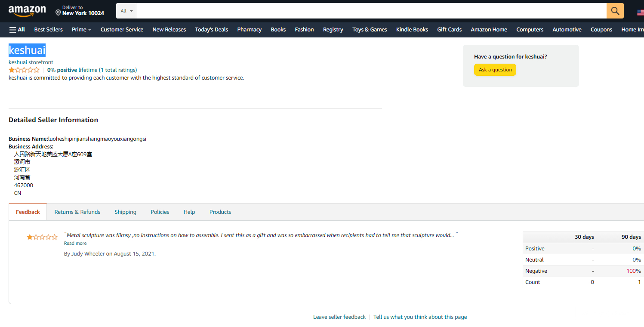644x327 pixels.
Task: Switch to the Returns & Refunds tab
Action: click(x=77, y=212)
